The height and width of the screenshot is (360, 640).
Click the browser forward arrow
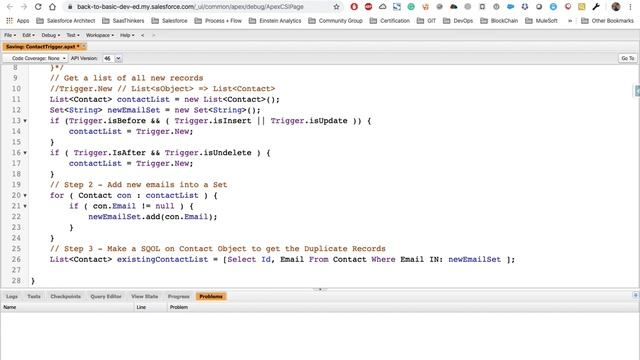24,7
